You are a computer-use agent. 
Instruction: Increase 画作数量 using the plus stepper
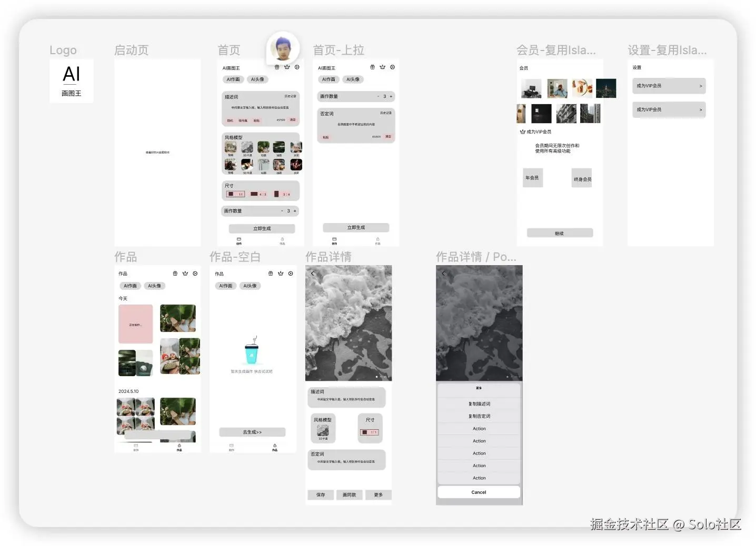pyautogui.click(x=295, y=211)
